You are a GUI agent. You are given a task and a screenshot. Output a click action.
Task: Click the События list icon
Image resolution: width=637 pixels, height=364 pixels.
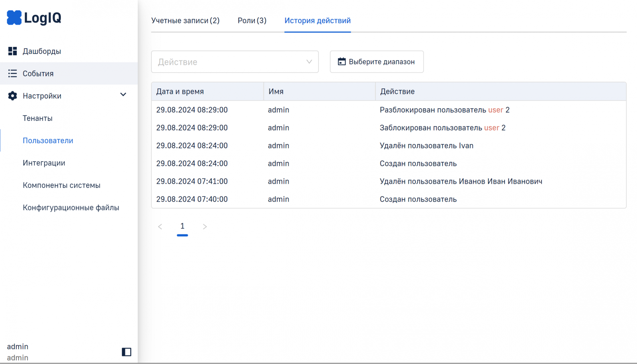(x=13, y=74)
